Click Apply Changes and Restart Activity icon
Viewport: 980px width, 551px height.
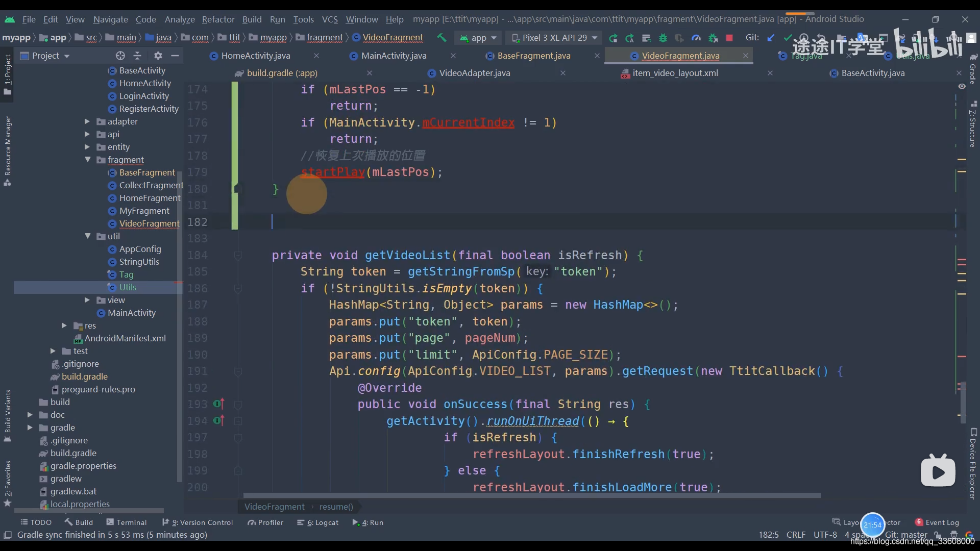[630, 38]
